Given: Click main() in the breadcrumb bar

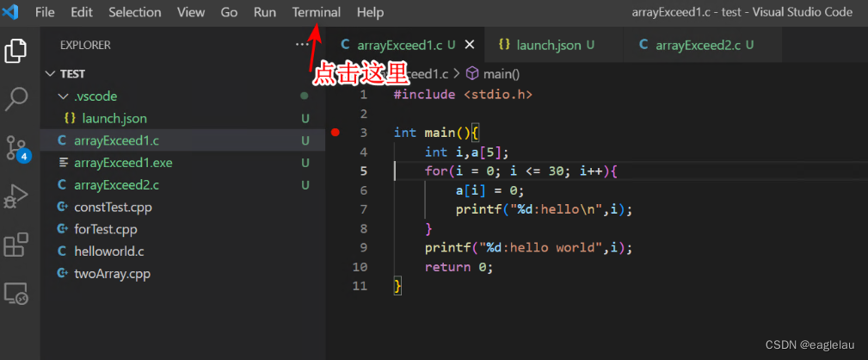Looking at the screenshot, I should (x=493, y=74).
